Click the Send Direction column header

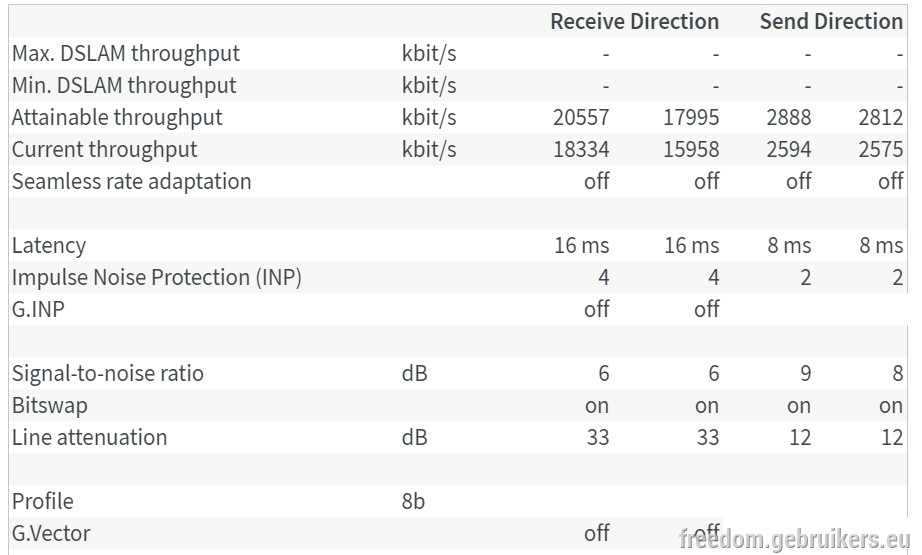(831, 22)
